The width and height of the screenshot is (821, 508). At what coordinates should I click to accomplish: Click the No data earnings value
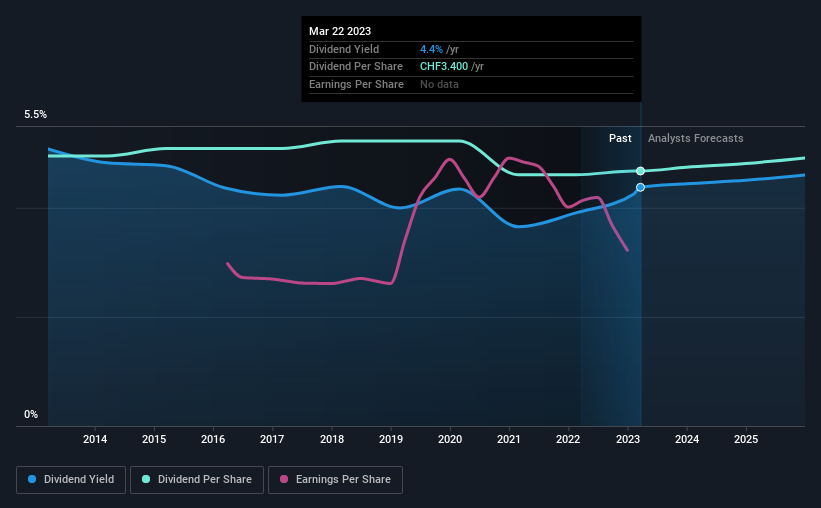[439, 84]
